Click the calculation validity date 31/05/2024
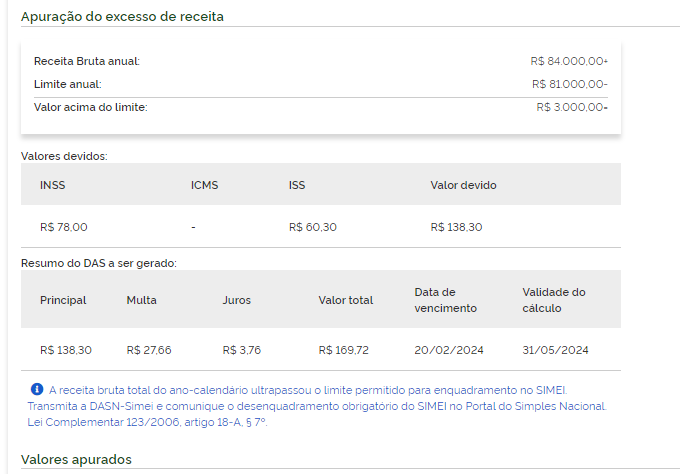680x474 pixels. click(x=555, y=350)
